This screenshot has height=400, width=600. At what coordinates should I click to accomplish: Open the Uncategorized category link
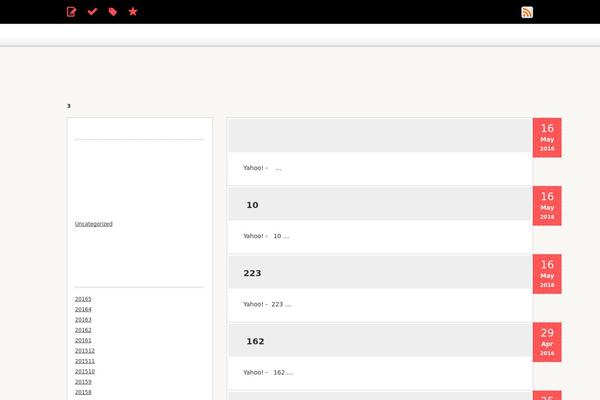(x=94, y=224)
